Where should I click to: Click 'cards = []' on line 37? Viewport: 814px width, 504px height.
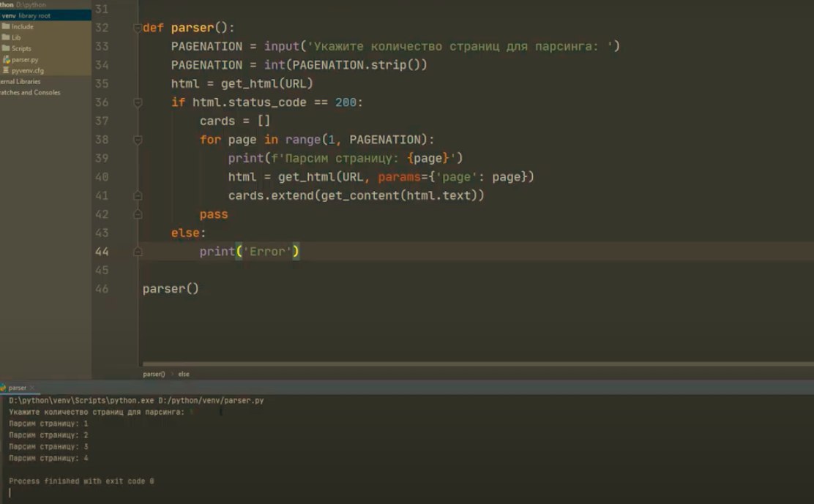pos(235,121)
